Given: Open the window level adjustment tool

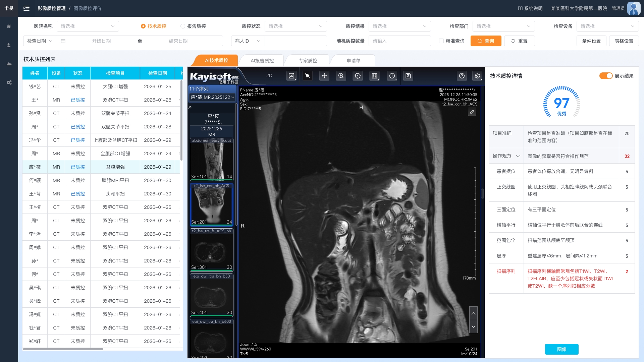Looking at the screenshot, I should pyautogui.click(x=374, y=76).
